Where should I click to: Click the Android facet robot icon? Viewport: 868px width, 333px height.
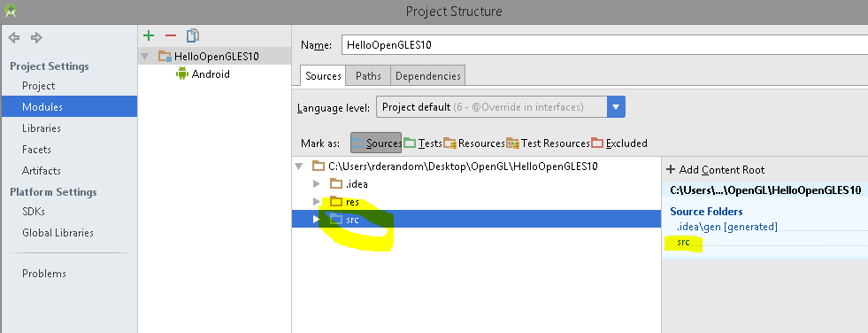coord(182,74)
